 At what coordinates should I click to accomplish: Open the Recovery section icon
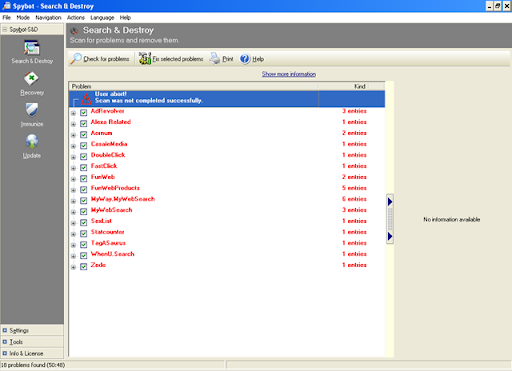(31, 79)
